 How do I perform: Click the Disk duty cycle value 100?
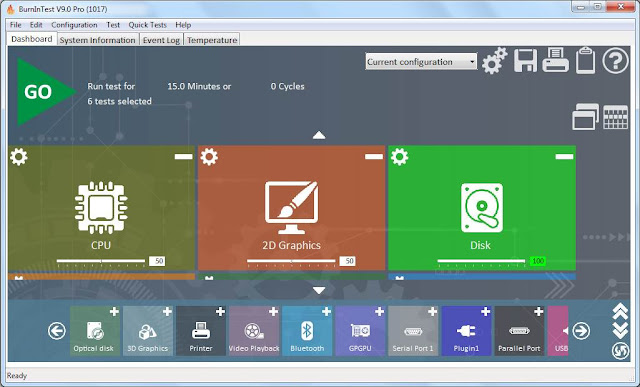coord(538,261)
